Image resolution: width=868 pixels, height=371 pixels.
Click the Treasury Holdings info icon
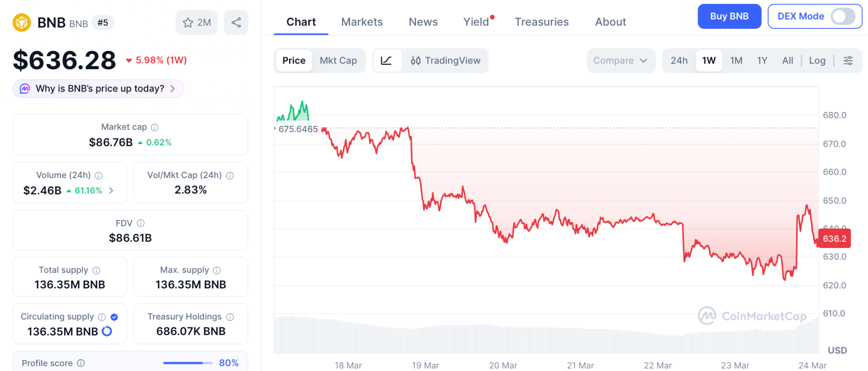tap(230, 317)
